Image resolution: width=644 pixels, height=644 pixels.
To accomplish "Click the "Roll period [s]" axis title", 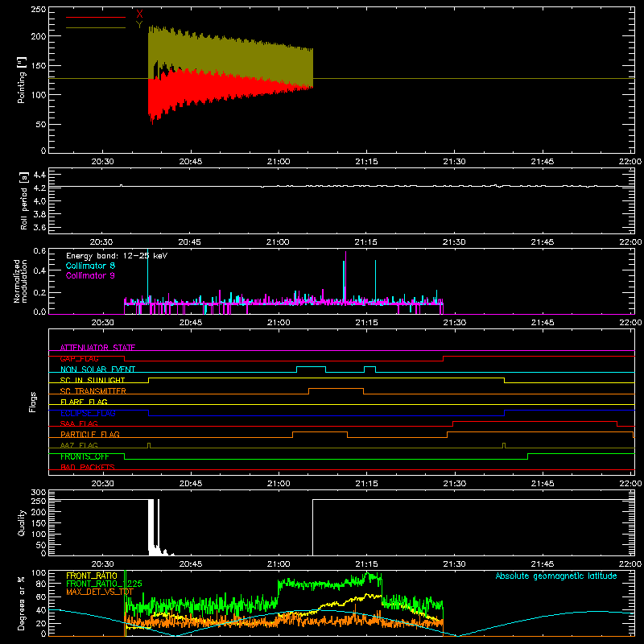I will pos(23,200).
